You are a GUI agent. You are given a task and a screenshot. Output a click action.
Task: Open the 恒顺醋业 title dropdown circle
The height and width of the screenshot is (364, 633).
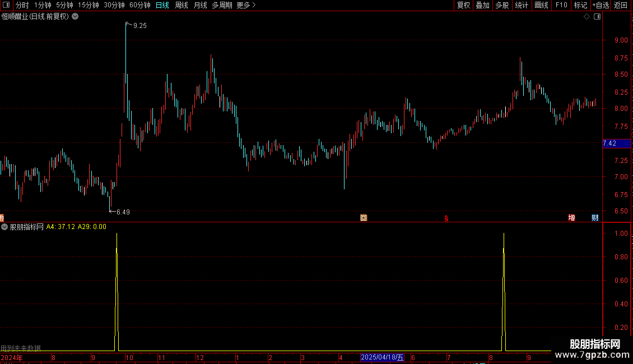(75, 17)
